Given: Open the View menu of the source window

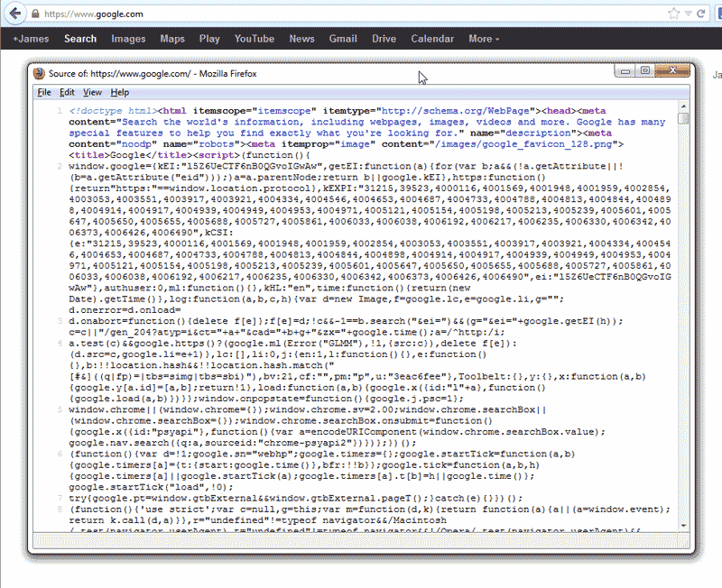Looking at the screenshot, I should (x=93, y=92).
